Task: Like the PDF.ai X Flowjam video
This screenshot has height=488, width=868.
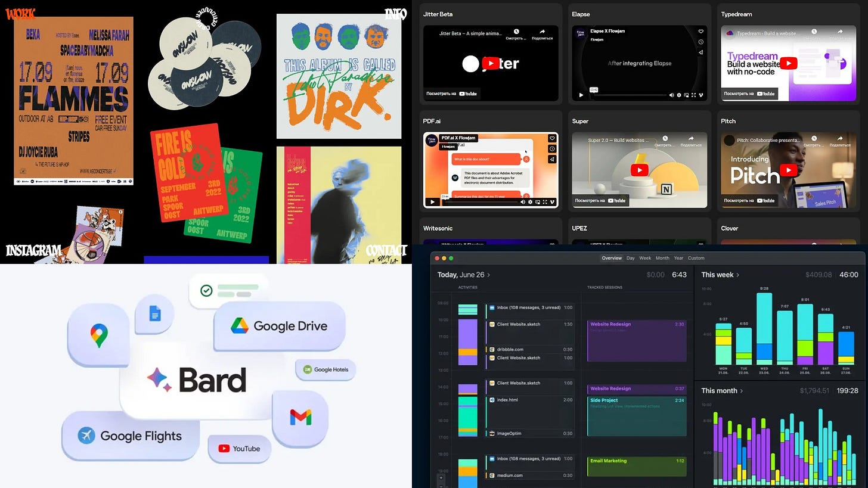Action: click(x=552, y=138)
